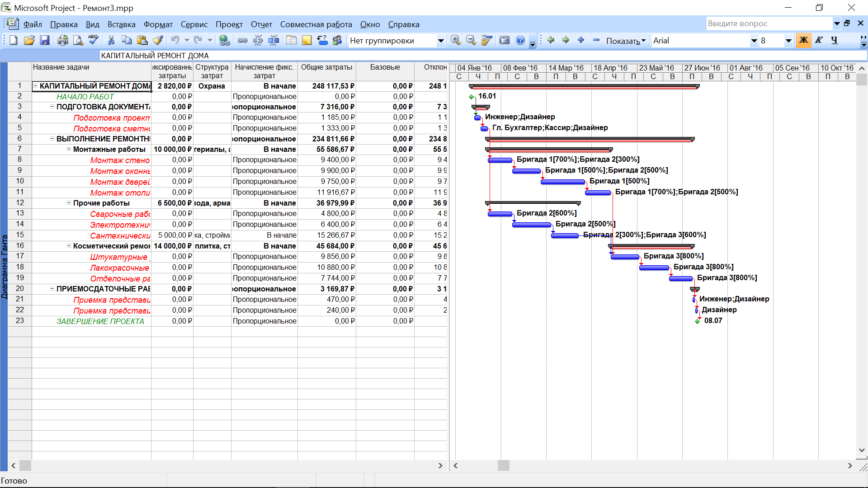Toggle underline Ч formatting button

(835, 41)
